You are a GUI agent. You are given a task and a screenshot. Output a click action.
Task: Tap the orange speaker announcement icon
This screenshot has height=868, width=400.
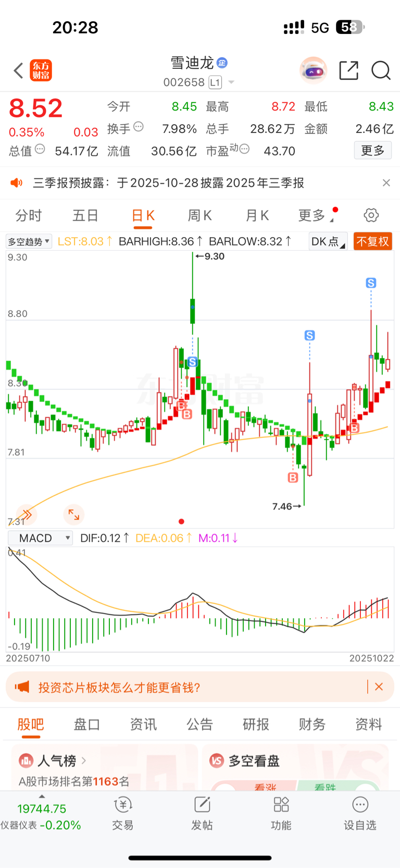17,182
